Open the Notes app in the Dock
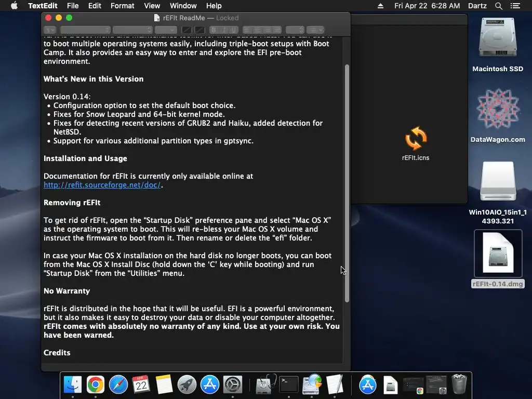 (x=164, y=384)
